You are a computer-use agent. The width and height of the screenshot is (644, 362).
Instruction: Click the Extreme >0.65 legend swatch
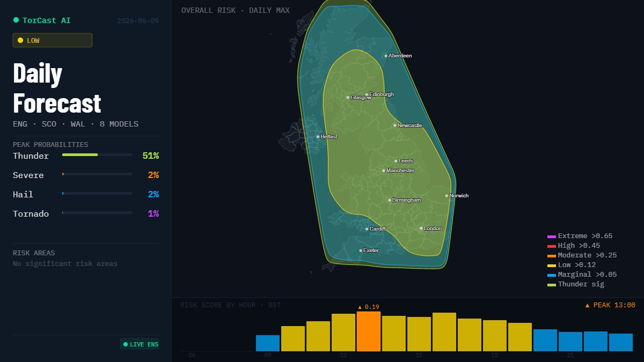point(552,237)
